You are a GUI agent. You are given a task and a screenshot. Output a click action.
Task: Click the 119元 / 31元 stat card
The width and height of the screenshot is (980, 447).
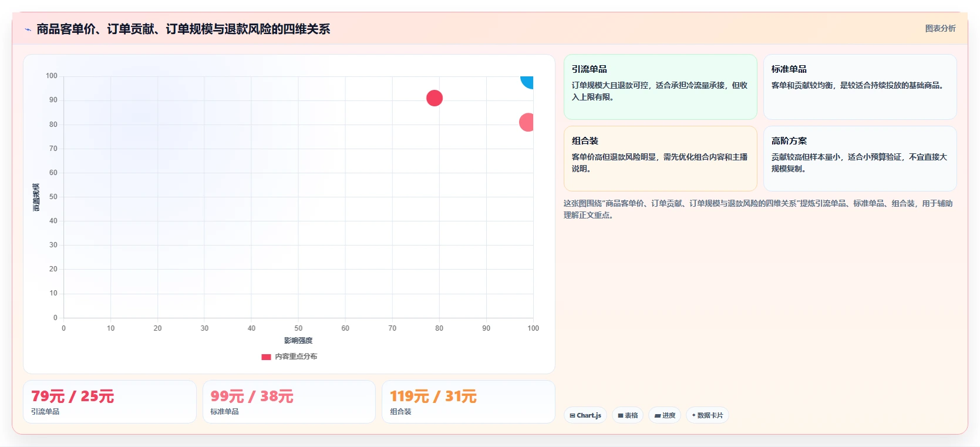(x=469, y=402)
